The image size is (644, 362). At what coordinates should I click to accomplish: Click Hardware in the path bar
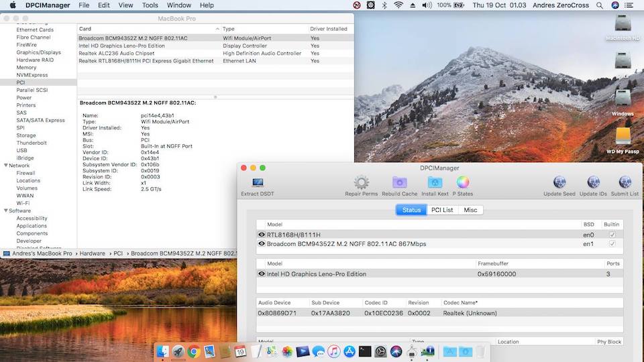[92, 253]
